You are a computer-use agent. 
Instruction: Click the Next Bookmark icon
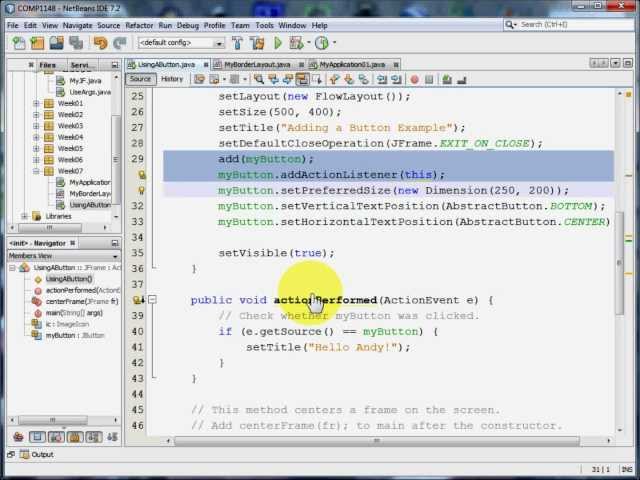349,79
